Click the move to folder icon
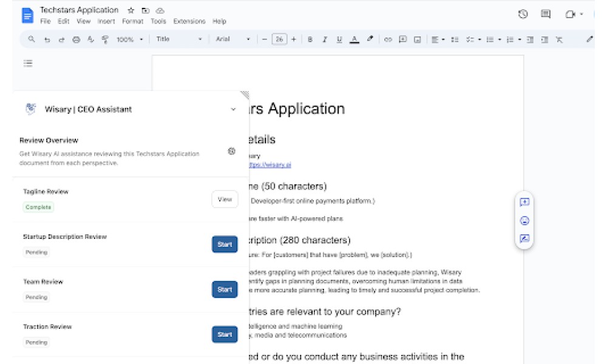Viewport: 607px width, 364px height. (146, 10)
